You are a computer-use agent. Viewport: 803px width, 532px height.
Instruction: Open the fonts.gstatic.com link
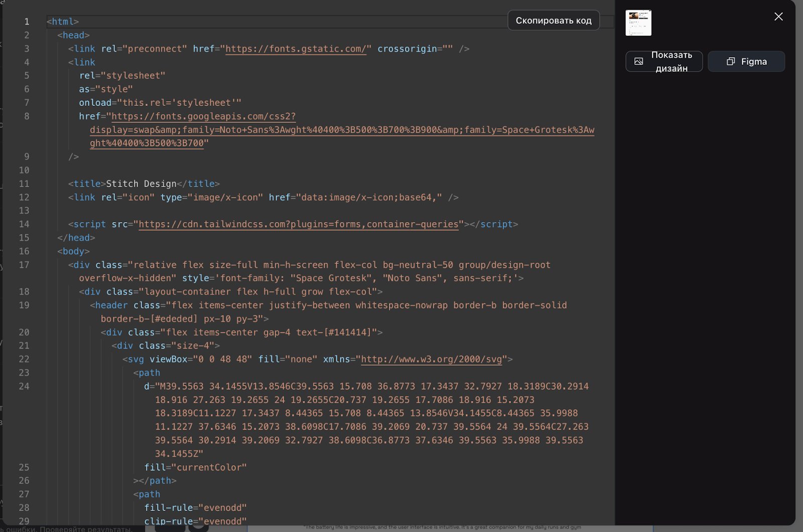296,49
